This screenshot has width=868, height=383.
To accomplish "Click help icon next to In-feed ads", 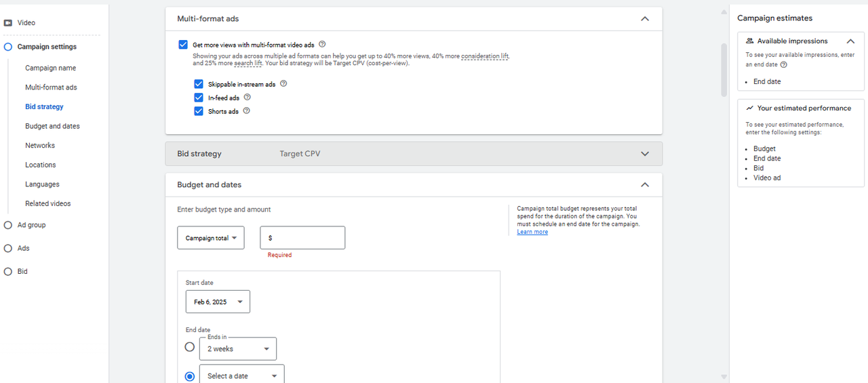I will [x=248, y=98].
